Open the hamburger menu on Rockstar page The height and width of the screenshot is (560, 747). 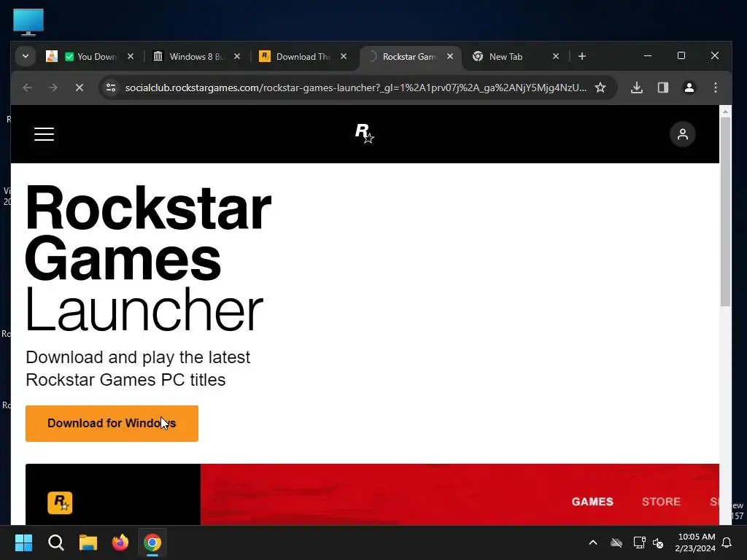click(x=44, y=134)
